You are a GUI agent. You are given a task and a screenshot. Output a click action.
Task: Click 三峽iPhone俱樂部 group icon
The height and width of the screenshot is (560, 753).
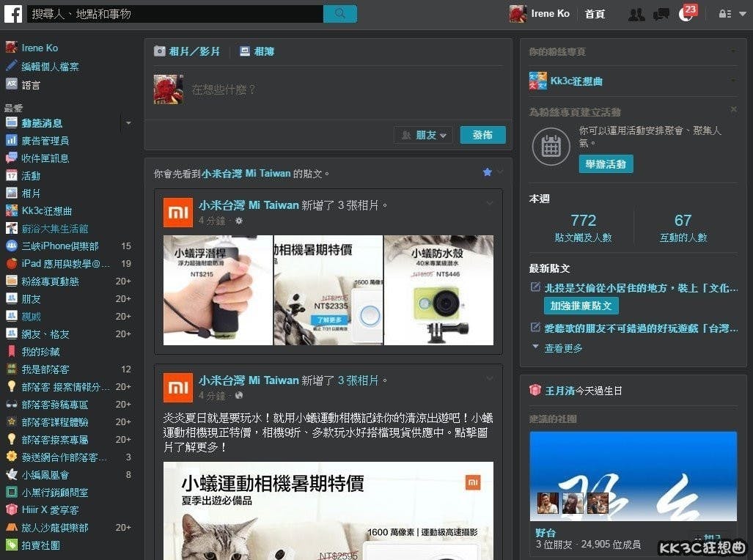pyautogui.click(x=12, y=246)
